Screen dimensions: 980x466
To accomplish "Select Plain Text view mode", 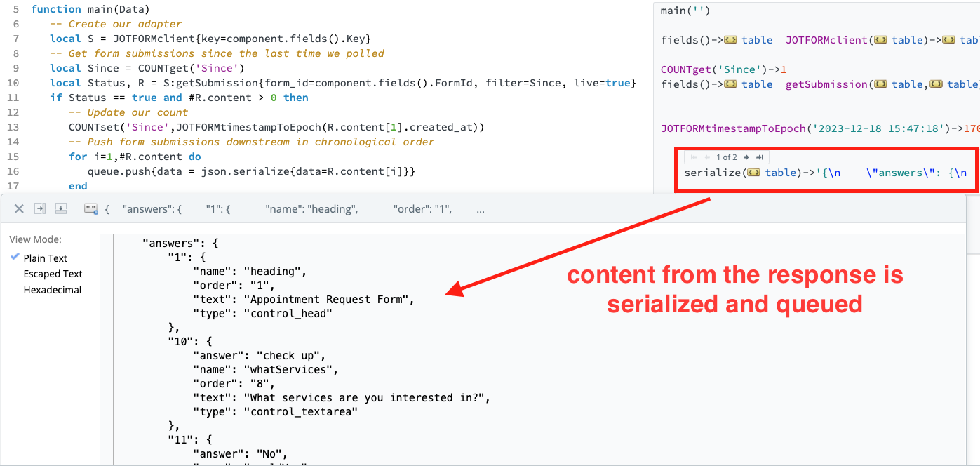I will point(46,258).
